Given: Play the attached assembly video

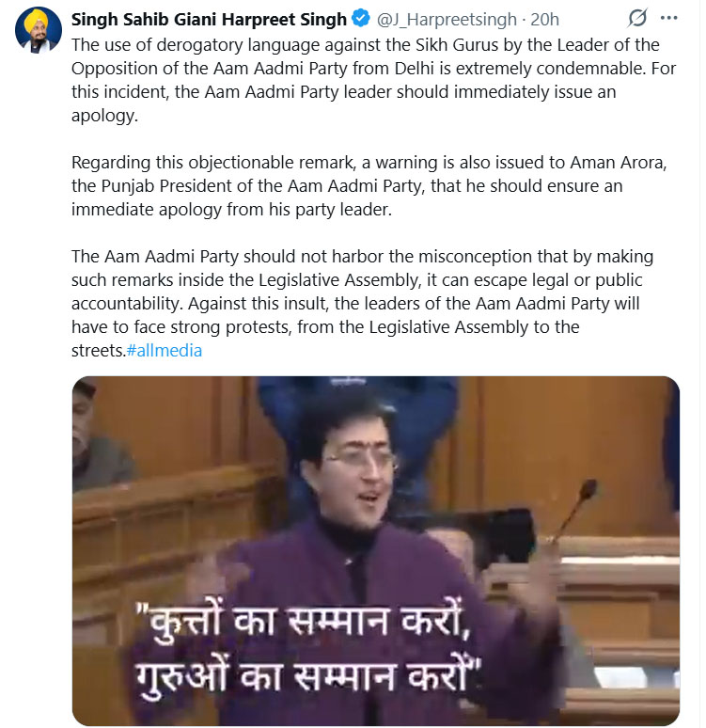Looking at the screenshot, I should click(376, 550).
